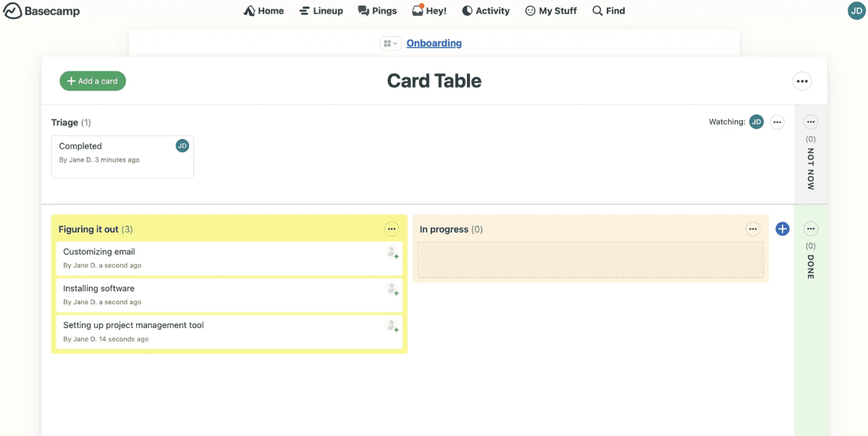Open Done column options menu
Image resolution: width=868 pixels, height=436 pixels.
(810, 229)
